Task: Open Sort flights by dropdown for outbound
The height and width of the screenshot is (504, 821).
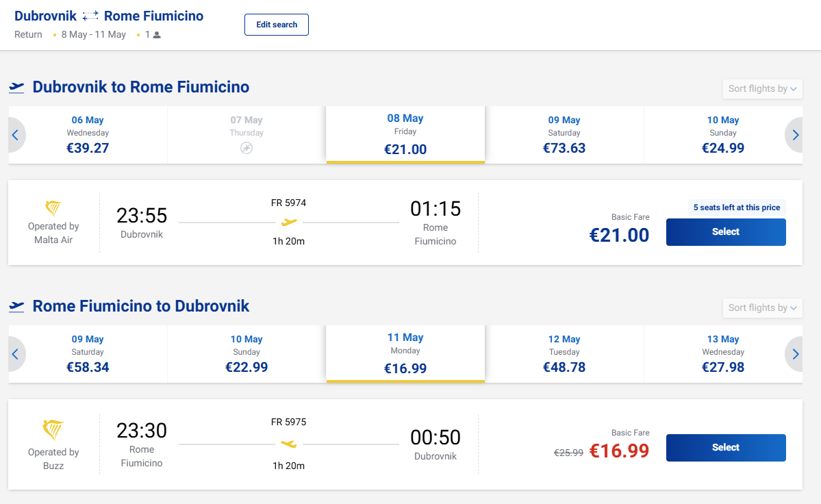Action: coord(762,88)
